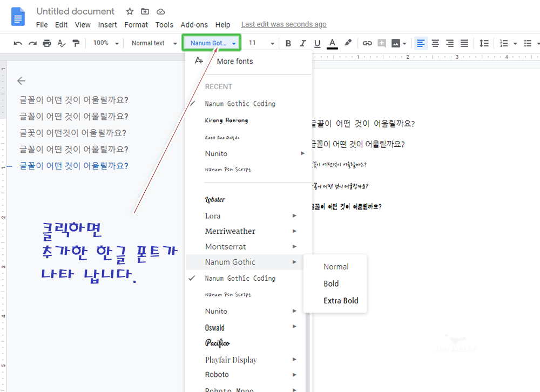Click the More fonts A+ icon
Viewport: 540px width, 392px height.
(199, 60)
